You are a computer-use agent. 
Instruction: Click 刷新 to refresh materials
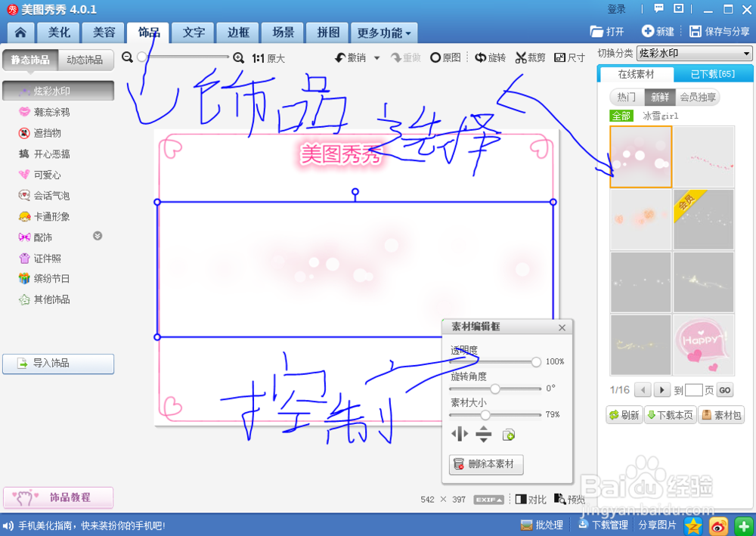pos(624,415)
